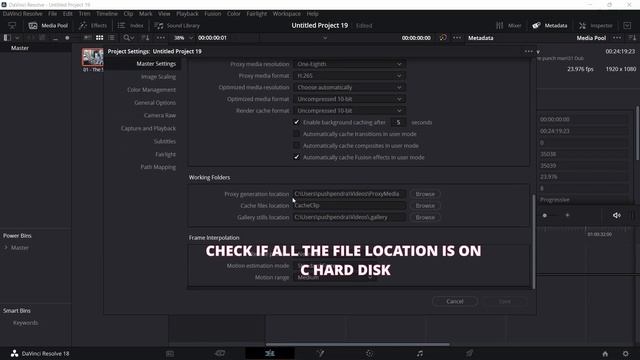This screenshot has height=360, width=640.
Task: Toggle the Metadata panel
Action: point(550,25)
